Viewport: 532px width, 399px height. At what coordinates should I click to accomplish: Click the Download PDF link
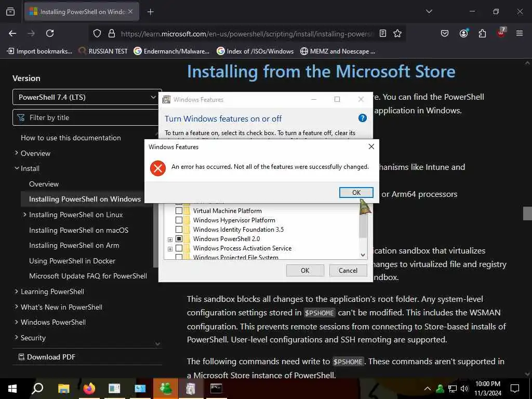point(47,357)
